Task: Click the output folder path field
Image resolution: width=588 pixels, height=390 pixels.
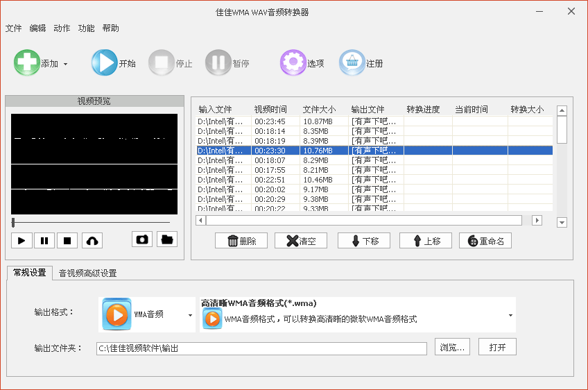Action: (261, 348)
